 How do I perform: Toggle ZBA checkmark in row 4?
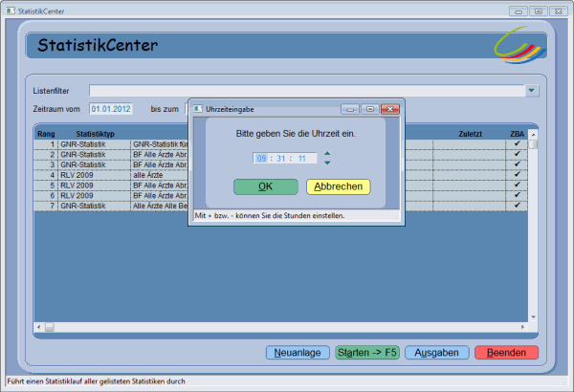517,175
